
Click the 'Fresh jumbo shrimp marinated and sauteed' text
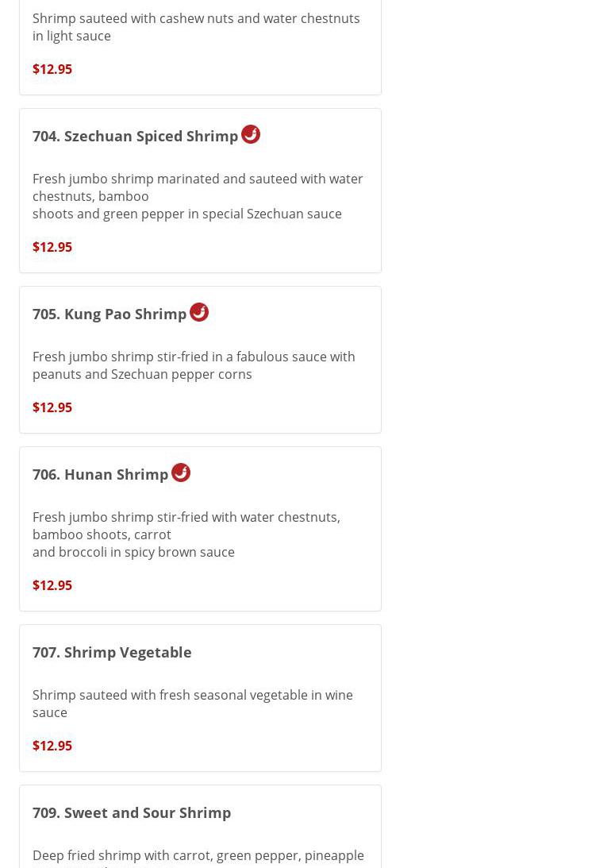tap(198, 187)
